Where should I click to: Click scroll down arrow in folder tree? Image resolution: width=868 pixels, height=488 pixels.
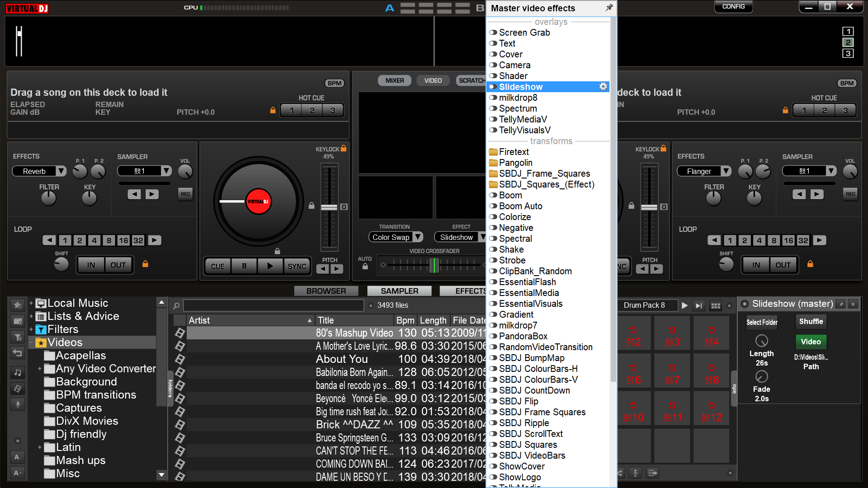[161, 474]
